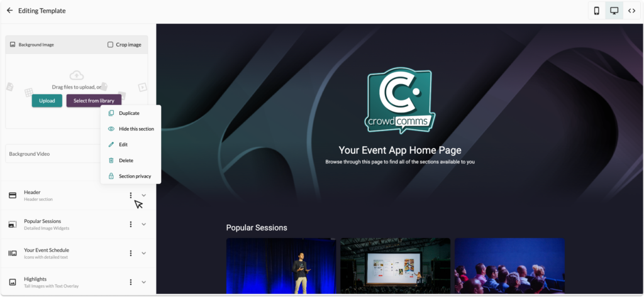Screen dimensions: 644x297
Task: Click the Upload button
Action: (x=47, y=100)
